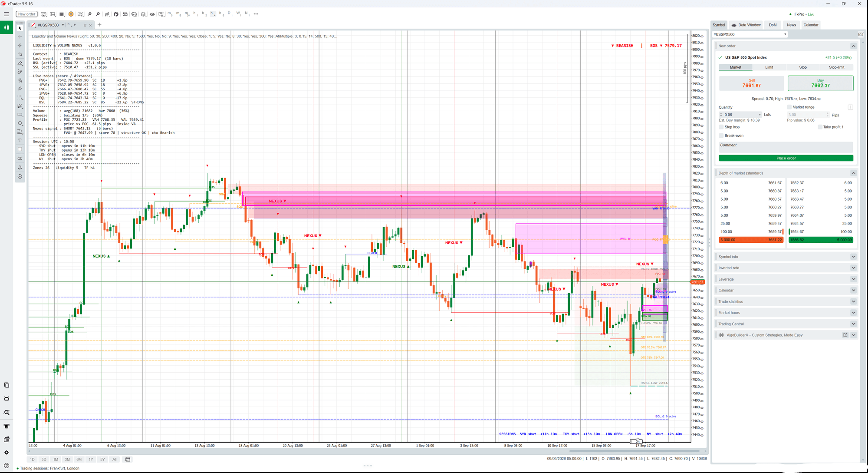Open the #USSPX500 symbol selector dropdown
The image size is (868, 473).
click(x=750, y=34)
